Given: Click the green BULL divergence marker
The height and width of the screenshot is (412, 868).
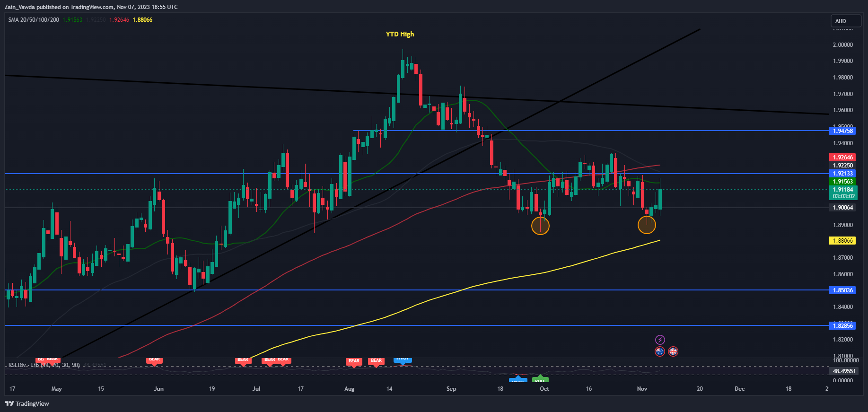Looking at the screenshot, I should (x=540, y=380).
